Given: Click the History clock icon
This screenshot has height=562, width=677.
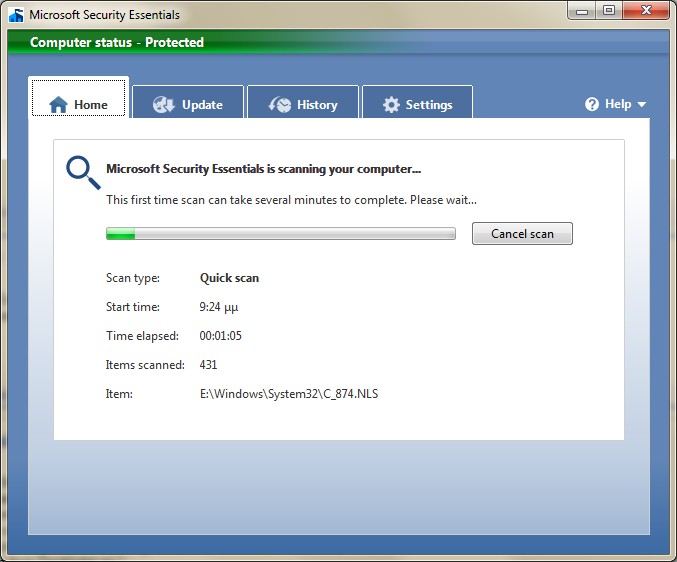Looking at the screenshot, I should point(280,104).
